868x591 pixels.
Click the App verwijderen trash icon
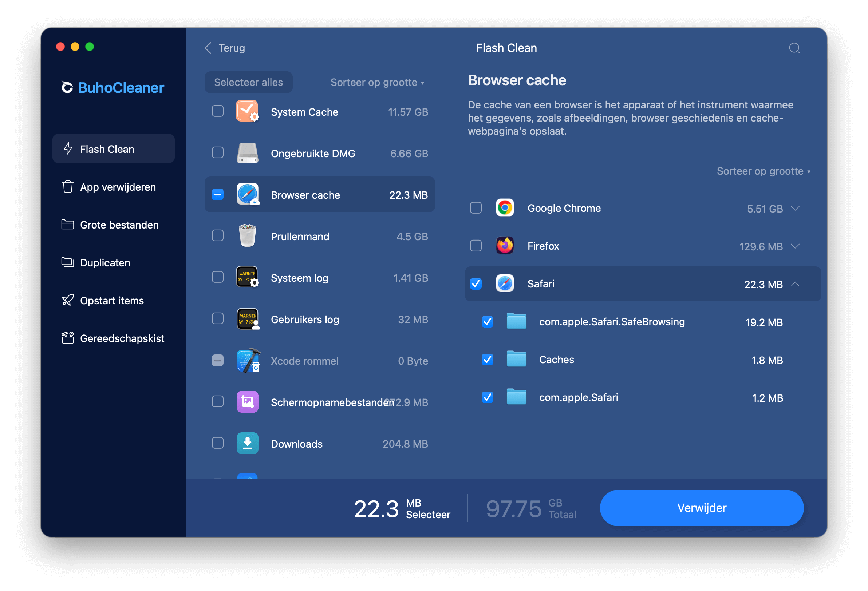[x=68, y=186]
